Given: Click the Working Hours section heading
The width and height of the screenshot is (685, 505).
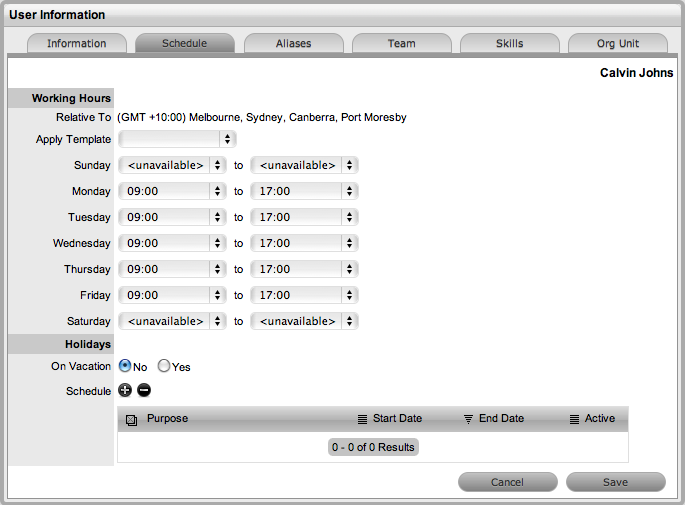Looking at the screenshot, I should (x=71, y=98).
